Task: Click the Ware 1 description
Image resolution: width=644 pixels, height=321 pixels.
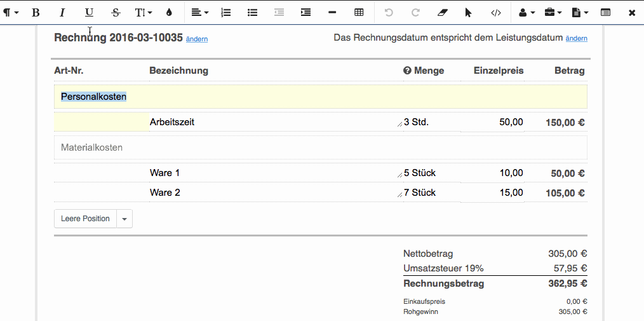Action: click(164, 173)
